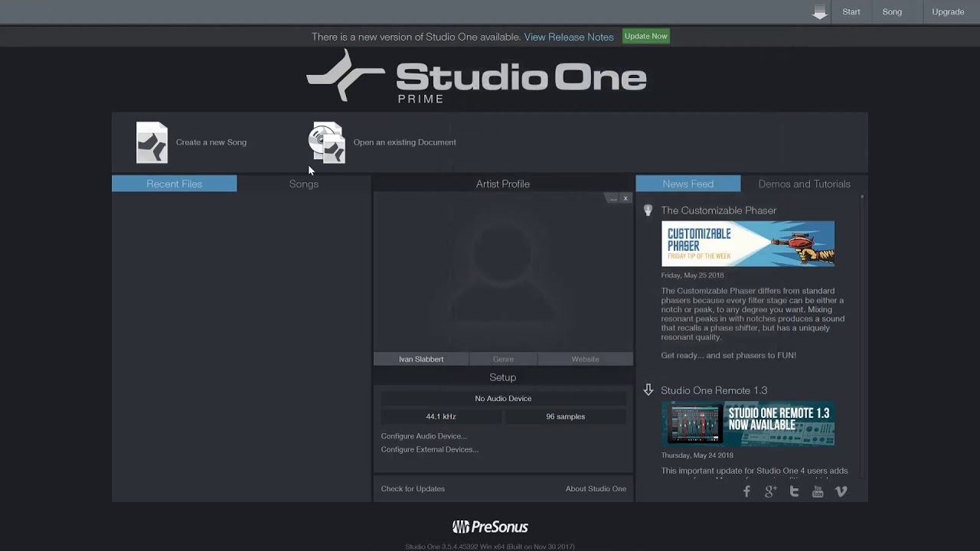Click the 96 samples block size field
980x551 pixels.
(565, 417)
